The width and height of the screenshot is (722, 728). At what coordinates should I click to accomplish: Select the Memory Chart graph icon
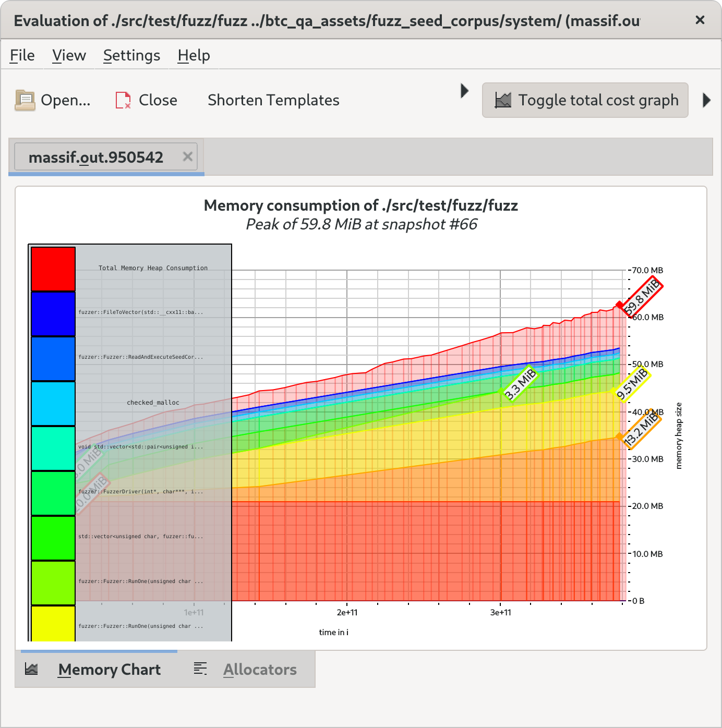coord(31,669)
